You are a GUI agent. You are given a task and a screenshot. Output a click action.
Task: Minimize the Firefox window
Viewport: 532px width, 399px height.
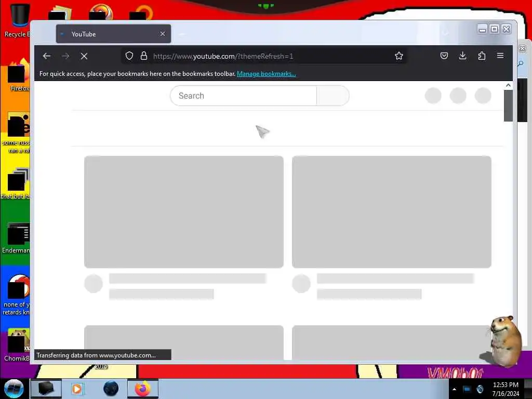pyautogui.click(x=482, y=29)
